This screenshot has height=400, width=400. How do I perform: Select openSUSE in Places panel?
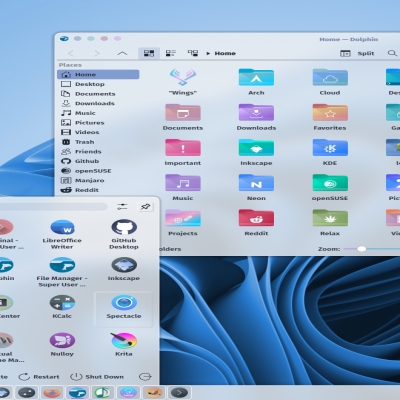98,171
